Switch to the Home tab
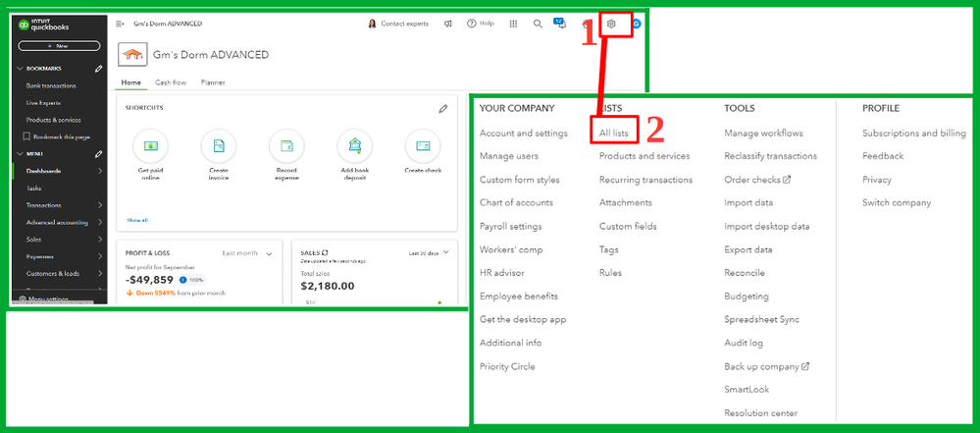Viewport: 980px width, 433px height. tap(130, 82)
